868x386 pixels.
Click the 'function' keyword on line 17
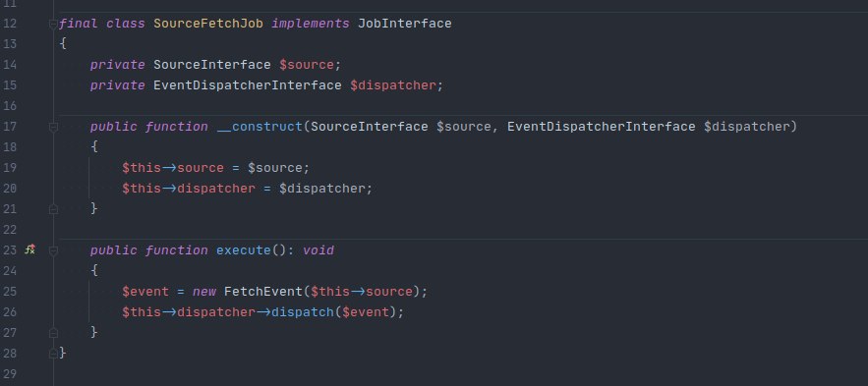tap(177, 127)
